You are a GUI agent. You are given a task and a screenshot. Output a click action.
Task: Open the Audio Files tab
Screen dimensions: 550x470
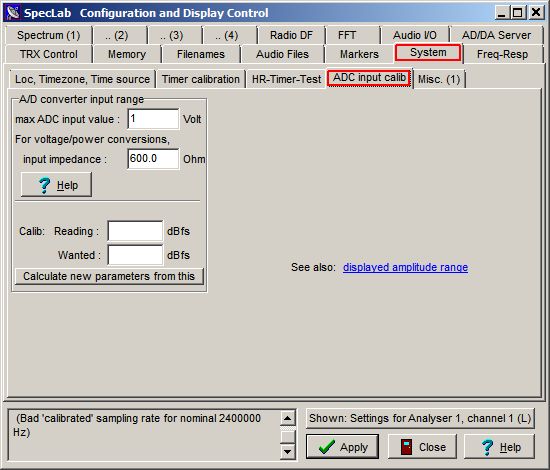pos(282,54)
